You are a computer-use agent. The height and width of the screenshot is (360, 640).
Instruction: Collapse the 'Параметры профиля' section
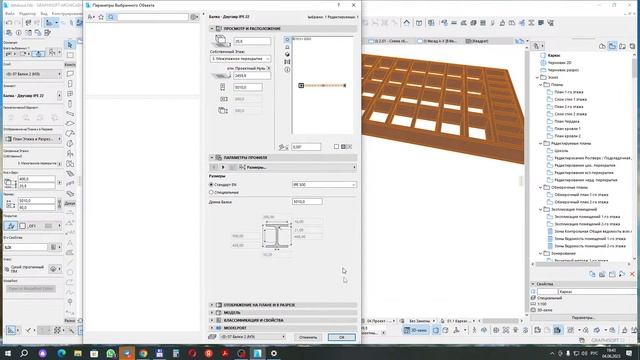point(212,158)
